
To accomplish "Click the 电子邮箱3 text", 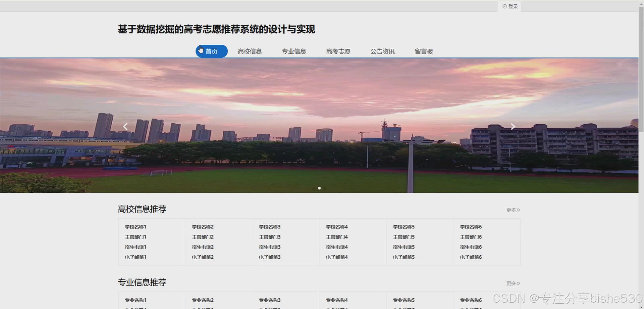I will pyautogui.click(x=270, y=257).
